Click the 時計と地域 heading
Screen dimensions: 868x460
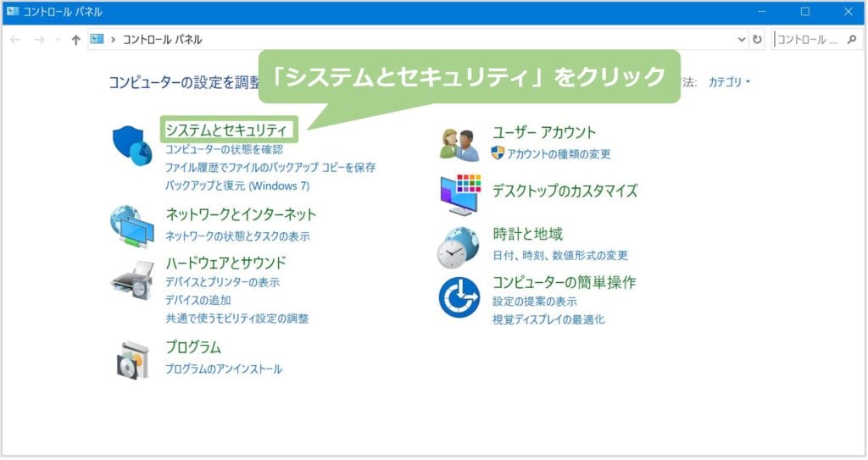point(527,234)
